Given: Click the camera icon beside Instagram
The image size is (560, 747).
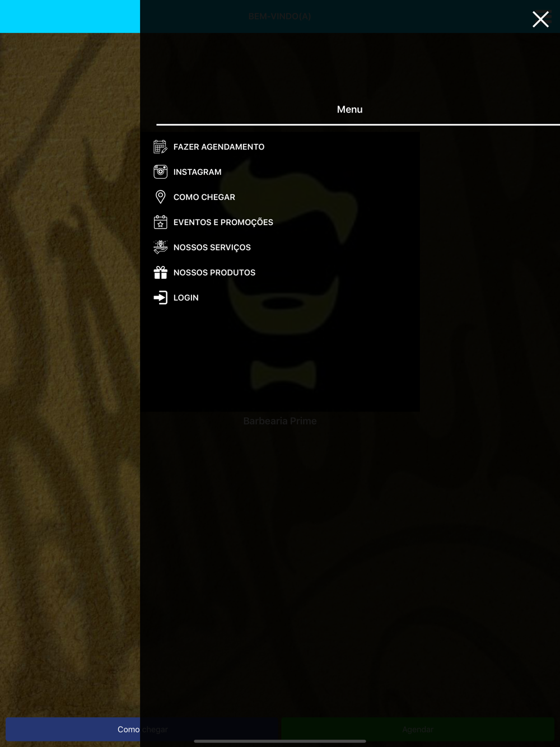Looking at the screenshot, I should point(160,172).
